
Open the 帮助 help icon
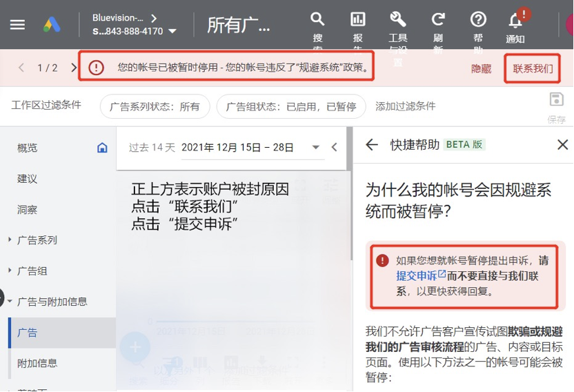[478, 19]
